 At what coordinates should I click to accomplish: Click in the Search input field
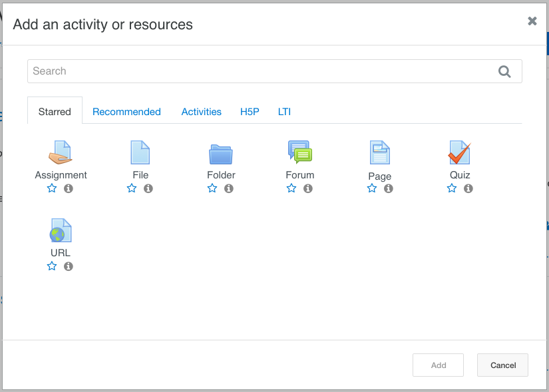tap(260, 71)
